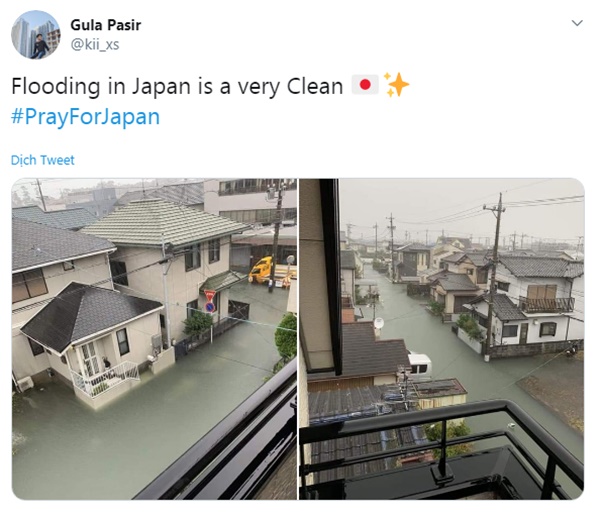Click Gula Pasir's profile avatar
The image size is (600, 516).
(x=36, y=35)
